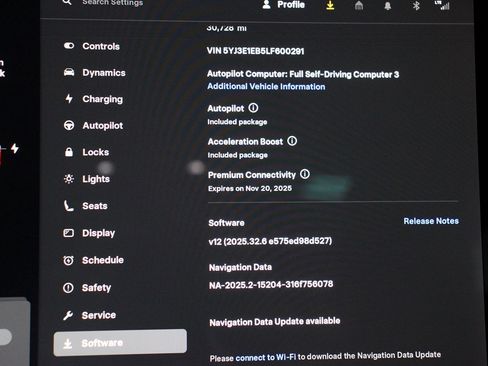Tap the Expires on Nov 20, 2025 text
The image size is (488, 366).
[250, 188]
